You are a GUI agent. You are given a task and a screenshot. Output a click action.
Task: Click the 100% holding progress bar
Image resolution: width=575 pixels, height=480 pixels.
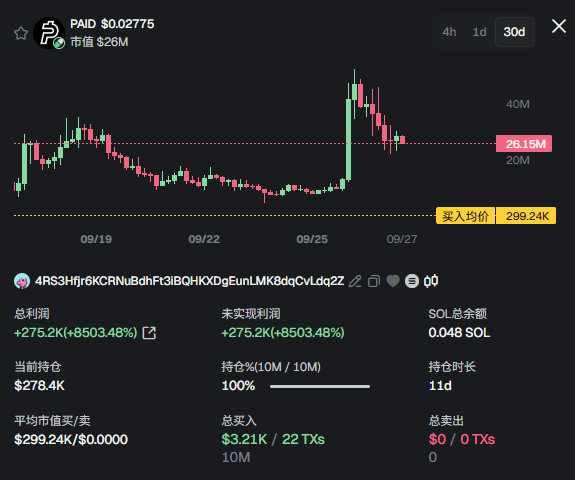point(320,386)
